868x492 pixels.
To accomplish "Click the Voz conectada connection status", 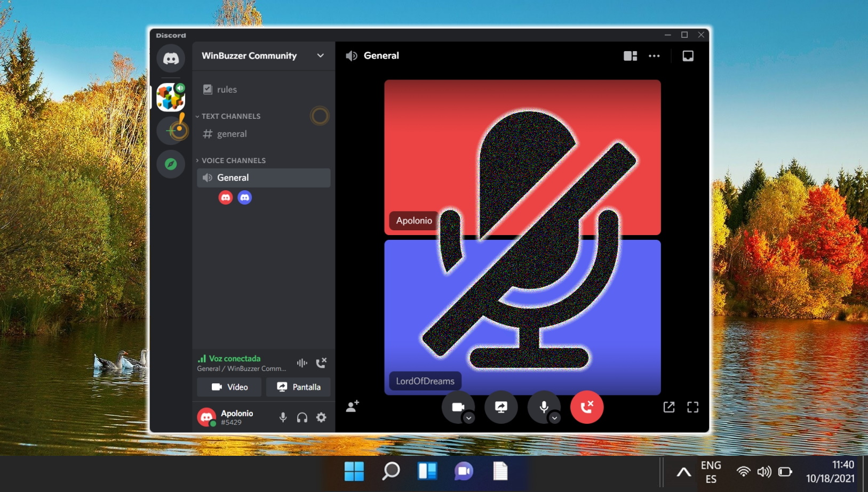I will click(x=235, y=359).
